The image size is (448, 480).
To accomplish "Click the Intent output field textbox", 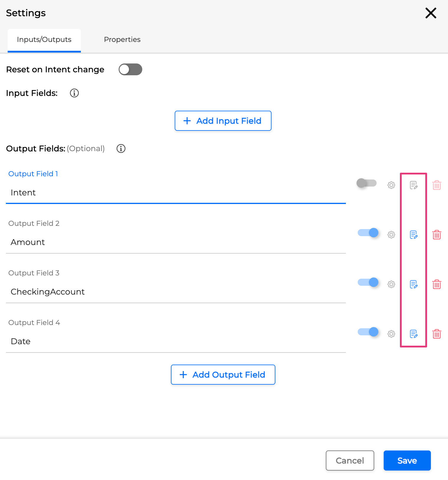I will coord(176,193).
